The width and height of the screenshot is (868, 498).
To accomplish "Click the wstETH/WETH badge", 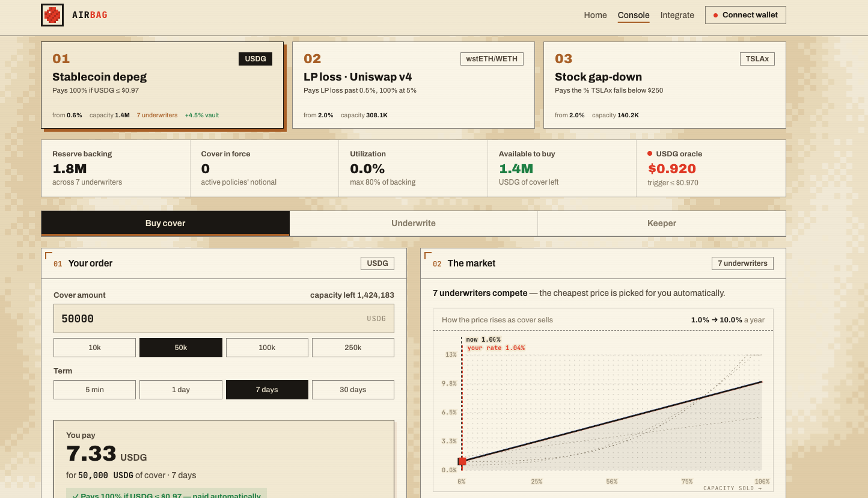I will tap(492, 59).
